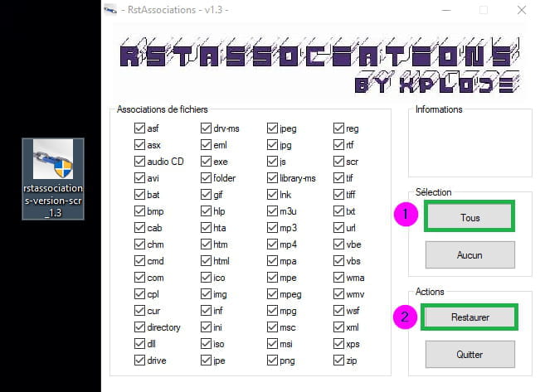Uncheck the vbs checkbox

(339, 260)
